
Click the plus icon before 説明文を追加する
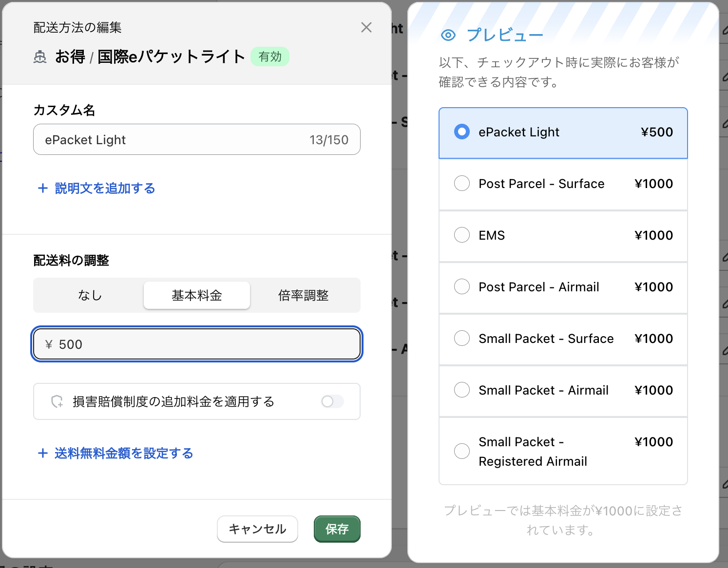point(42,189)
